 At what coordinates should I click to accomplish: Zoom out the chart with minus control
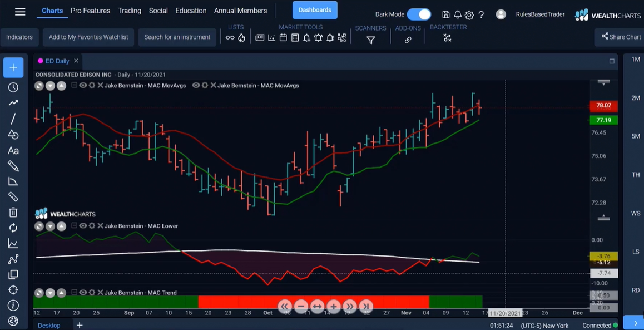(301, 306)
